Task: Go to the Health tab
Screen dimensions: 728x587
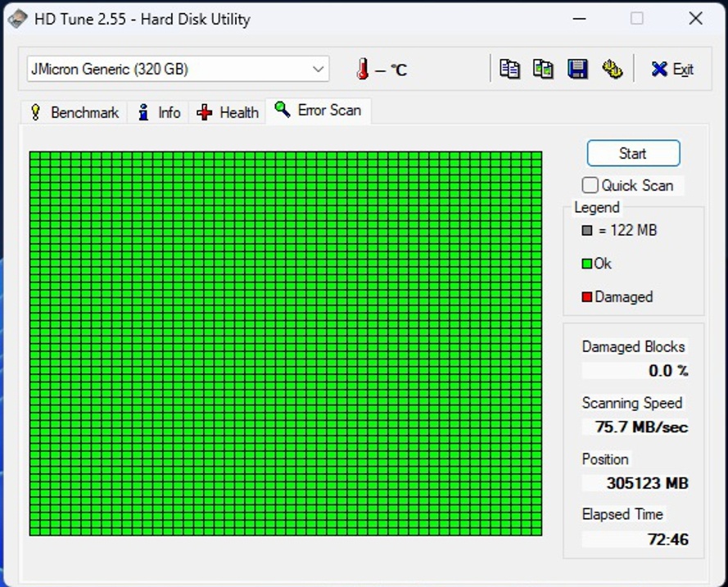Action: (x=228, y=112)
